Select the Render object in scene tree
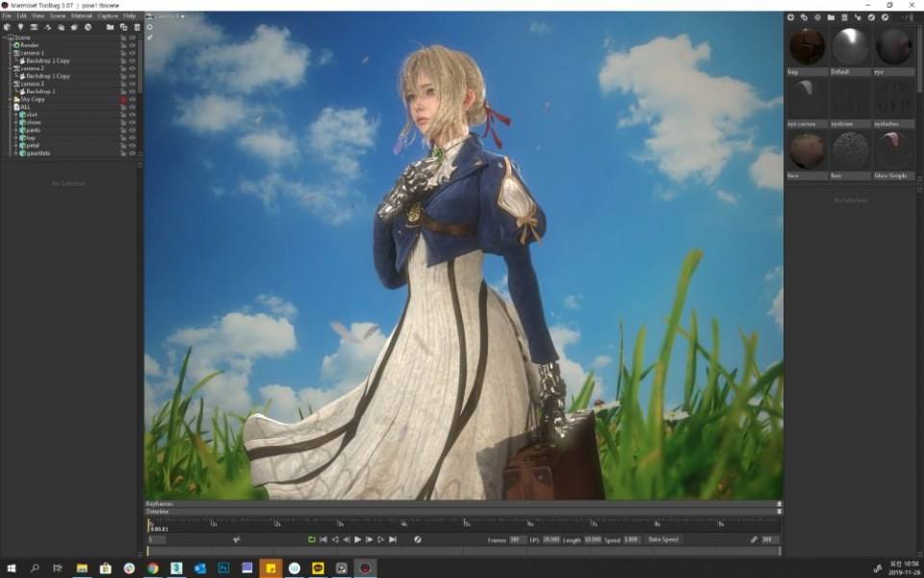 click(x=30, y=45)
